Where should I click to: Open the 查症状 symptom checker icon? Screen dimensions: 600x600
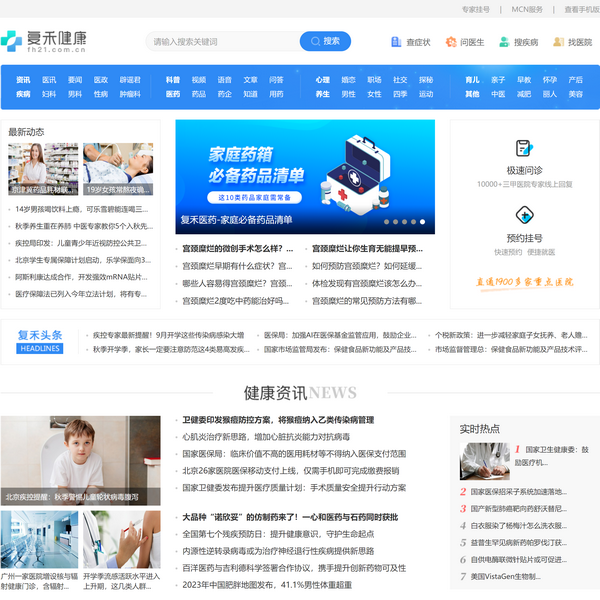397,42
